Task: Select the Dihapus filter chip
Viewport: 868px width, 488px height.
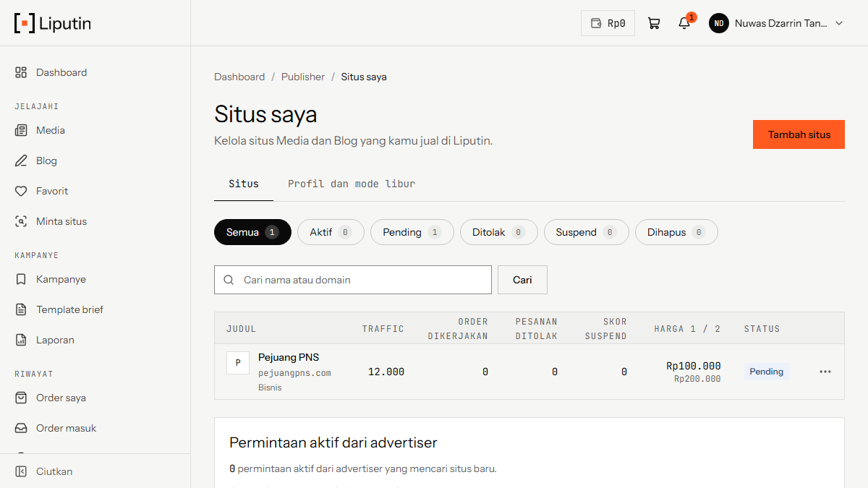Action: 676,232
